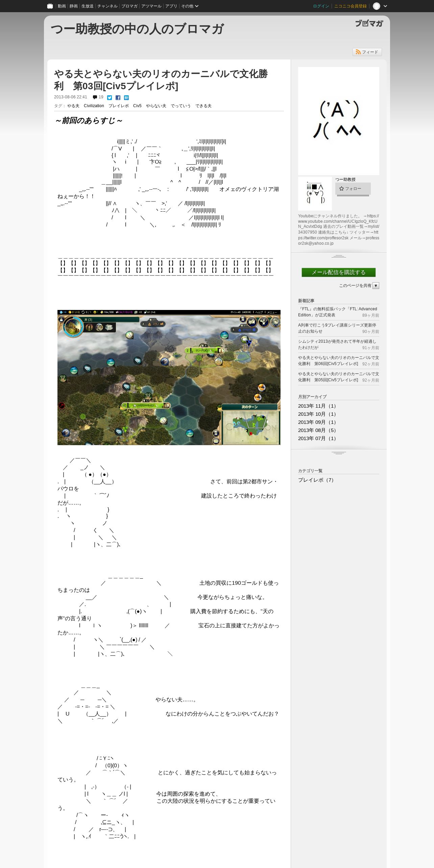Click the 月別アーカイブ section heading
The image size is (434, 868).
click(x=312, y=397)
